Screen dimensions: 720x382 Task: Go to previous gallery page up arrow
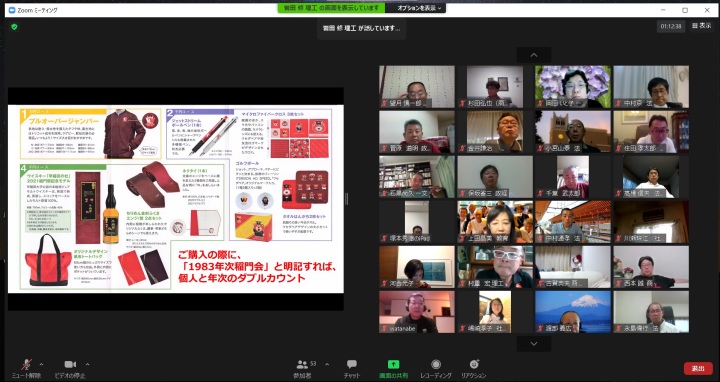coord(534,55)
